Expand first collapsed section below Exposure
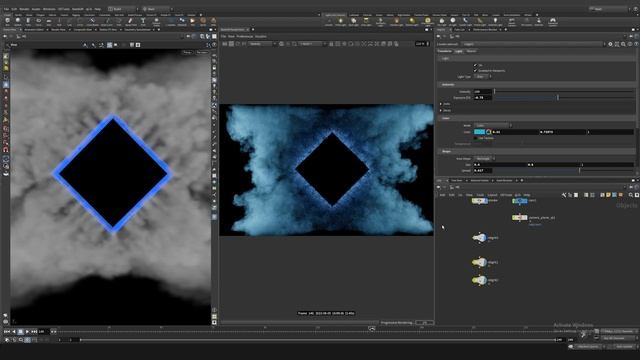The image size is (640, 360). (x=441, y=104)
